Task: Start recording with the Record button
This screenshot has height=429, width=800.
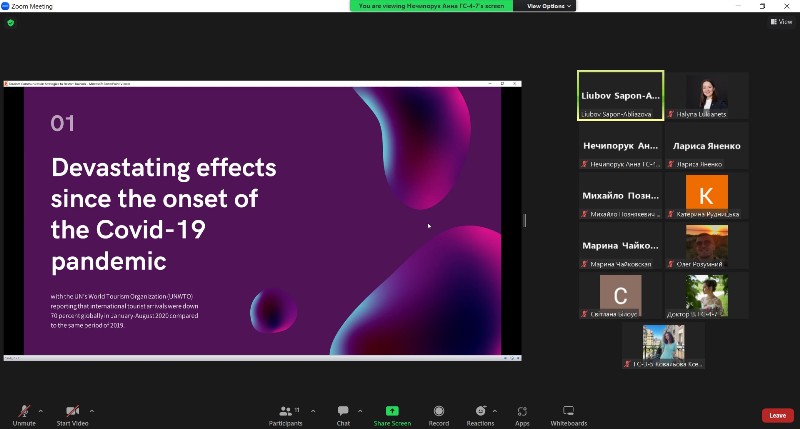Action: tap(439, 415)
